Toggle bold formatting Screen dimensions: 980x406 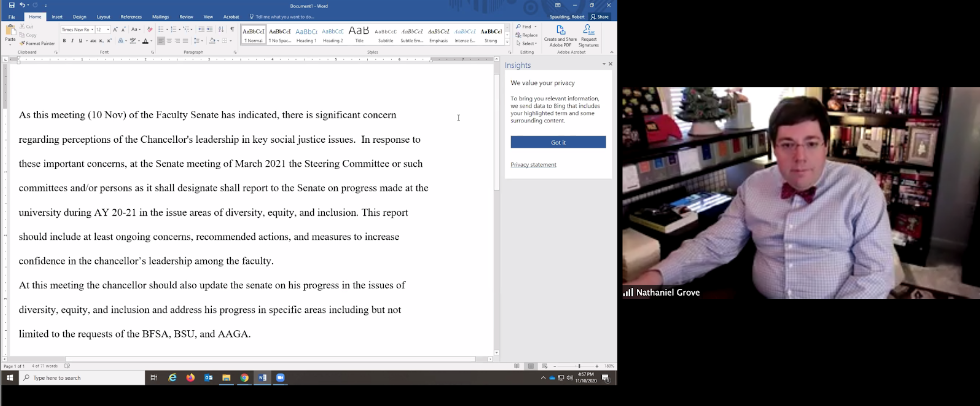[x=64, y=41]
